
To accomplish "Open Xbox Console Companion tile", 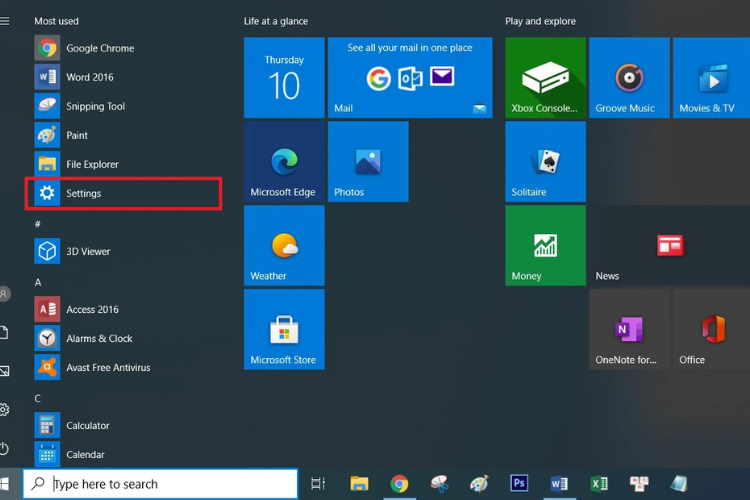I will 546,78.
